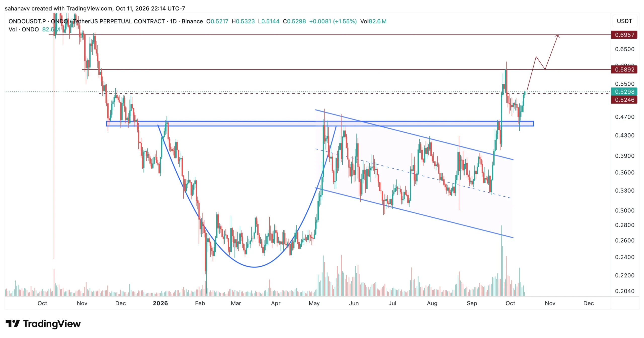Click the Dec label at far right of time axis
Screen dimensions: 644x338
(589, 303)
